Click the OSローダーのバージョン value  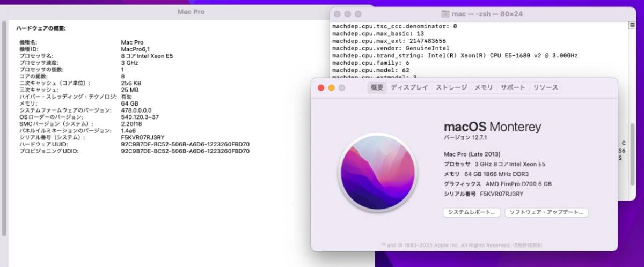coord(140,117)
